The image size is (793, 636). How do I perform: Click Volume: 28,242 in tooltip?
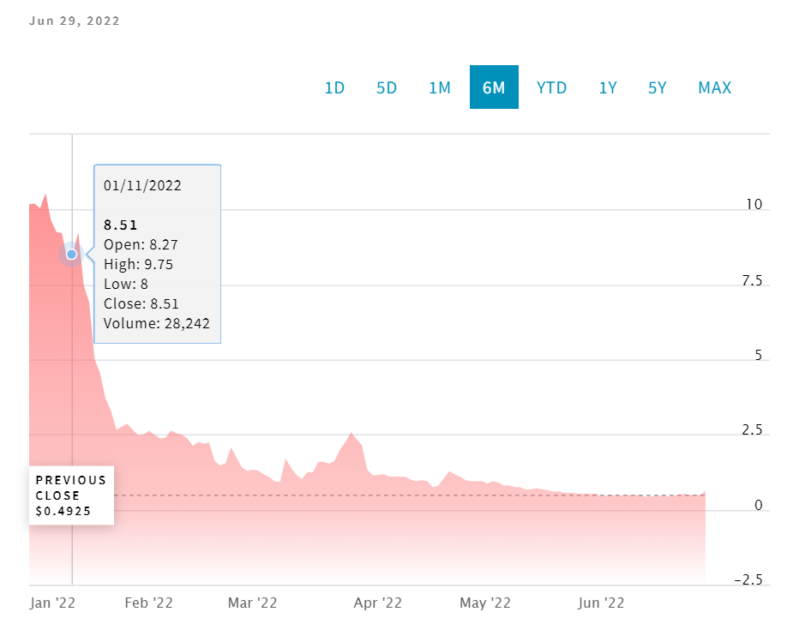156,324
